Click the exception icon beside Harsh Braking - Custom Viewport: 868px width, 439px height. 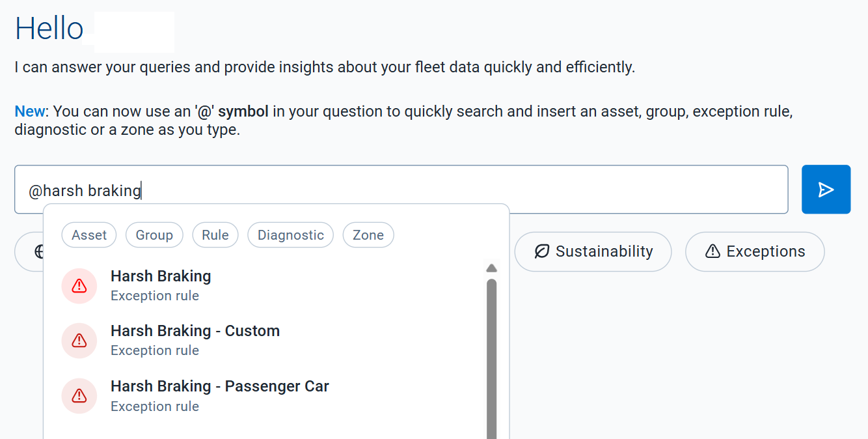click(x=79, y=341)
